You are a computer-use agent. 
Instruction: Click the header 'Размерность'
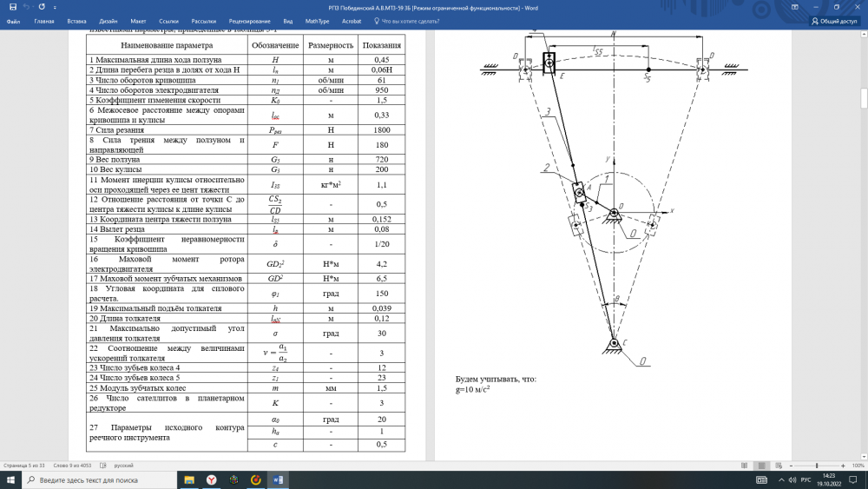pyautogui.click(x=331, y=45)
